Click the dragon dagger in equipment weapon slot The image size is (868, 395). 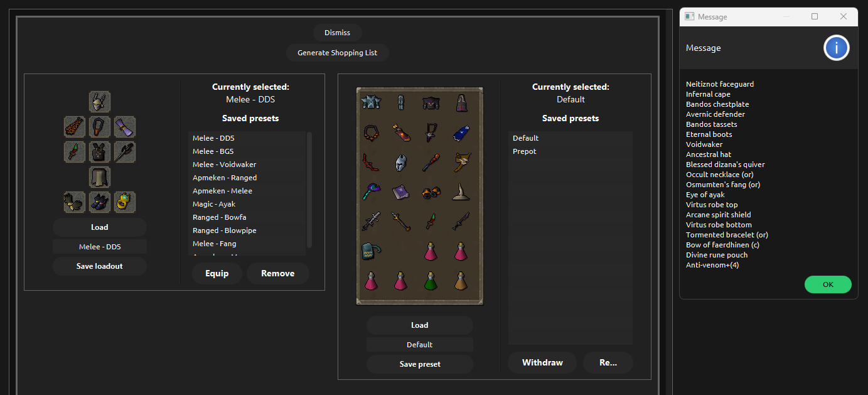coord(74,151)
